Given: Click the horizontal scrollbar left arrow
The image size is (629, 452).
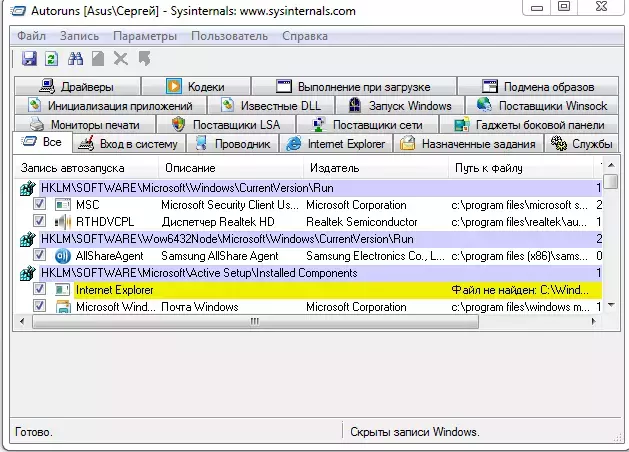Looking at the screenshot, I should (x=22, y=321).
